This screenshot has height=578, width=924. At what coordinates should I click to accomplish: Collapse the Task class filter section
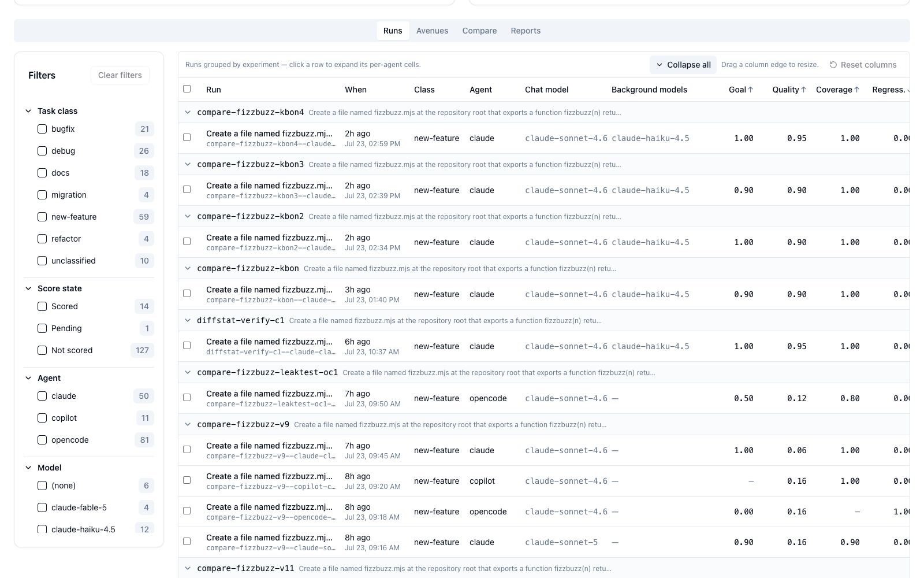(x=28, y=111)
